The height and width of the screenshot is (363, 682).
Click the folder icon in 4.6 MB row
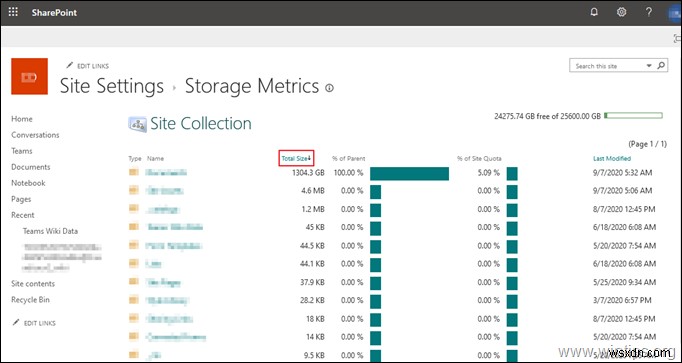[134, 190]
